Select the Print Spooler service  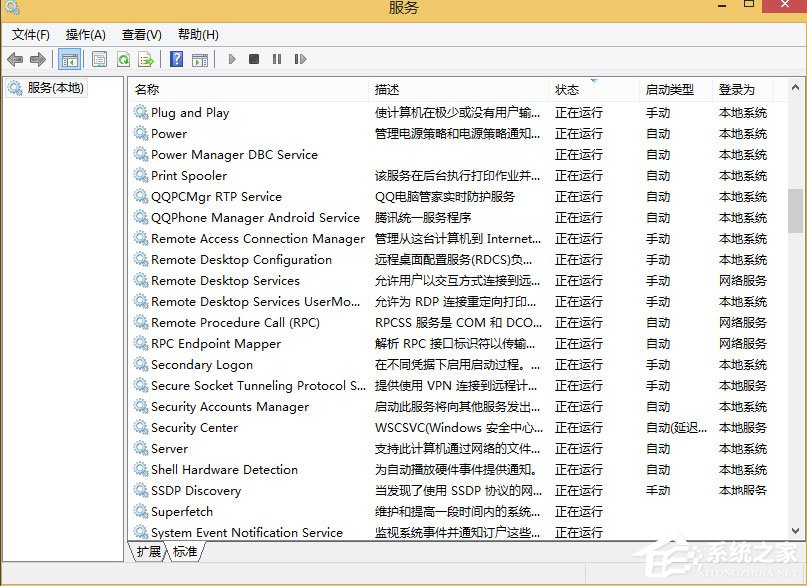[190, 175]
